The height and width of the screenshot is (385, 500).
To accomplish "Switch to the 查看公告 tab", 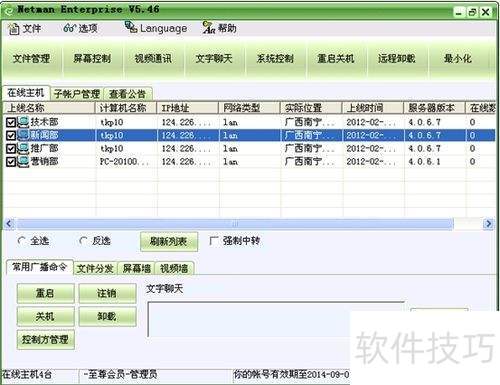I will [128, 94].
